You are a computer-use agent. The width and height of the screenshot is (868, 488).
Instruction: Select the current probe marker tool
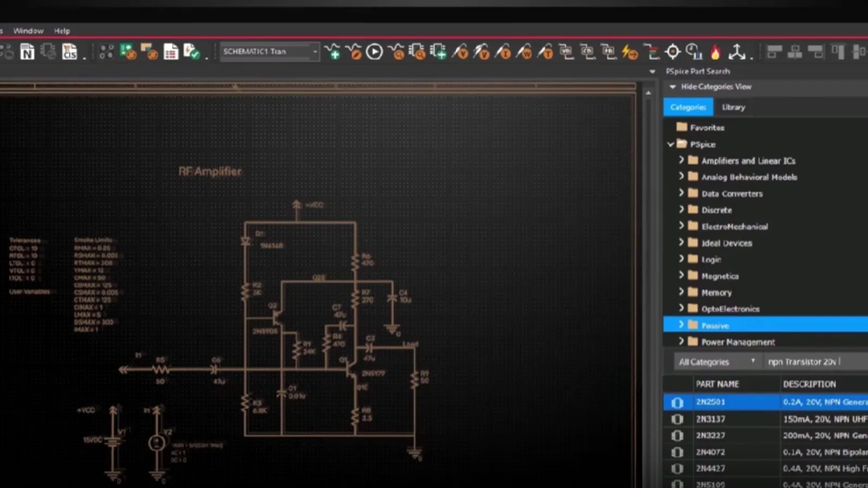click(x=503, y=52)
